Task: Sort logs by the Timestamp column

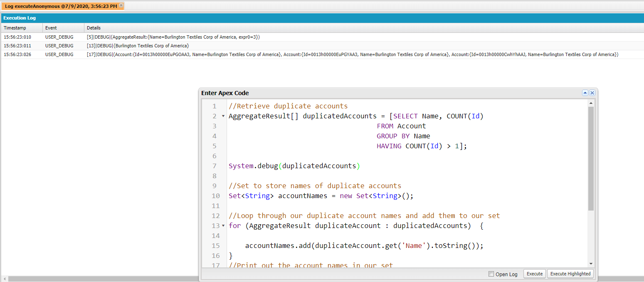Action: pyautogui.click(x=16, y=27)
